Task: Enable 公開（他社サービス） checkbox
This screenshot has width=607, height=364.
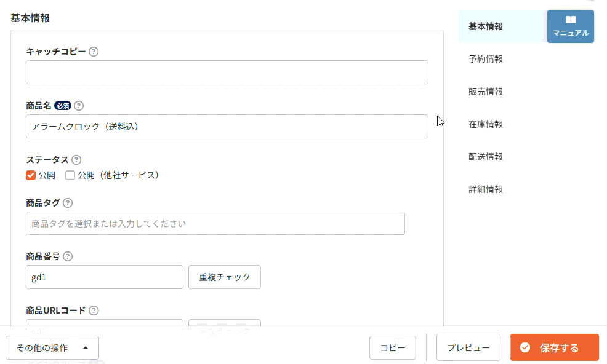Action: (70, 175)
